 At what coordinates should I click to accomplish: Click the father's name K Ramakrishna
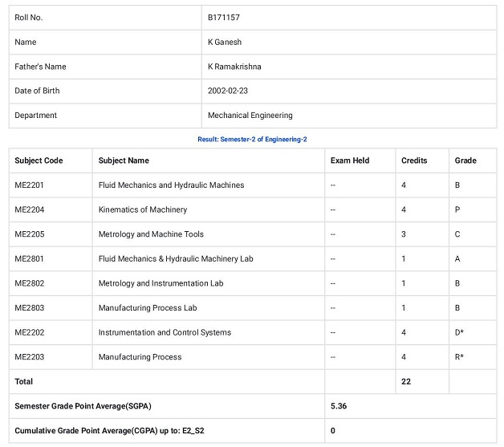pyautogui.click(x=234, y=67)
